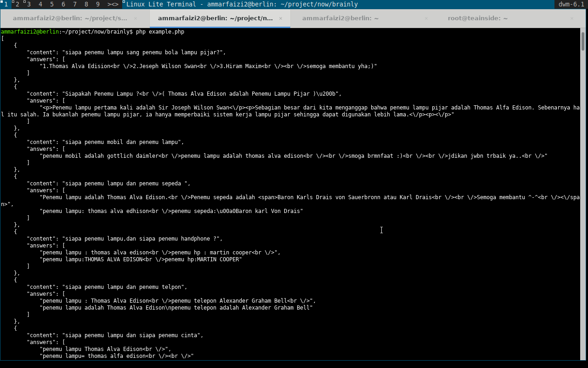Click answer about Sir Joseph Wilson Swan

pyautogui.click(x=290, y=111)
